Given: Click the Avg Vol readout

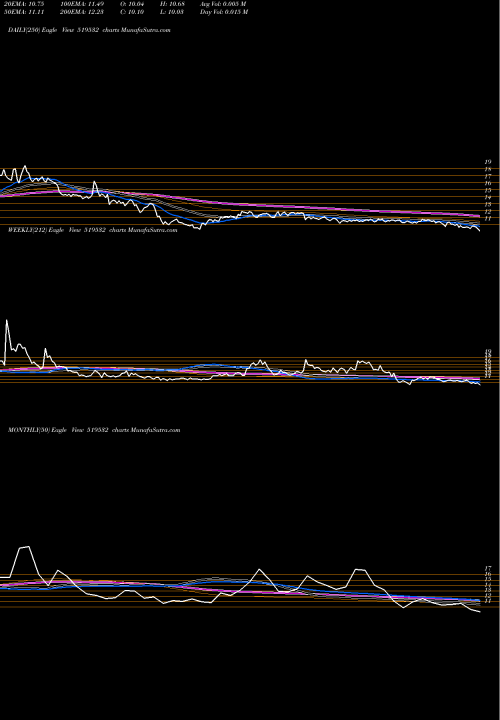Looking at the screenshot, I should point(223,4).
